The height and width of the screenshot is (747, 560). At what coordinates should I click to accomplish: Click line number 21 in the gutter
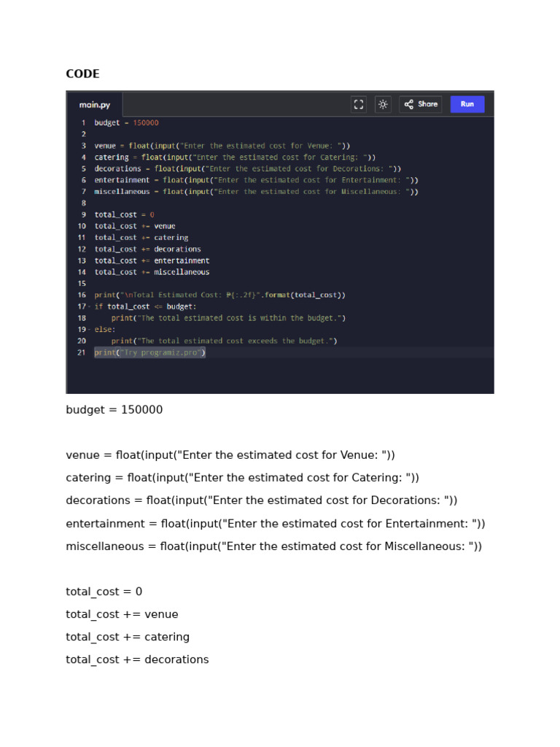(82, 352)
